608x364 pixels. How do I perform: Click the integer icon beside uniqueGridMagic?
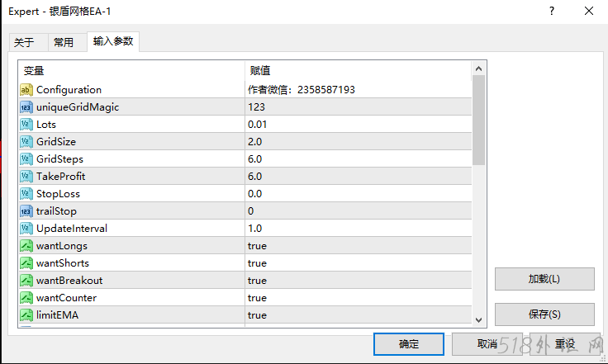tap(26, 107)
